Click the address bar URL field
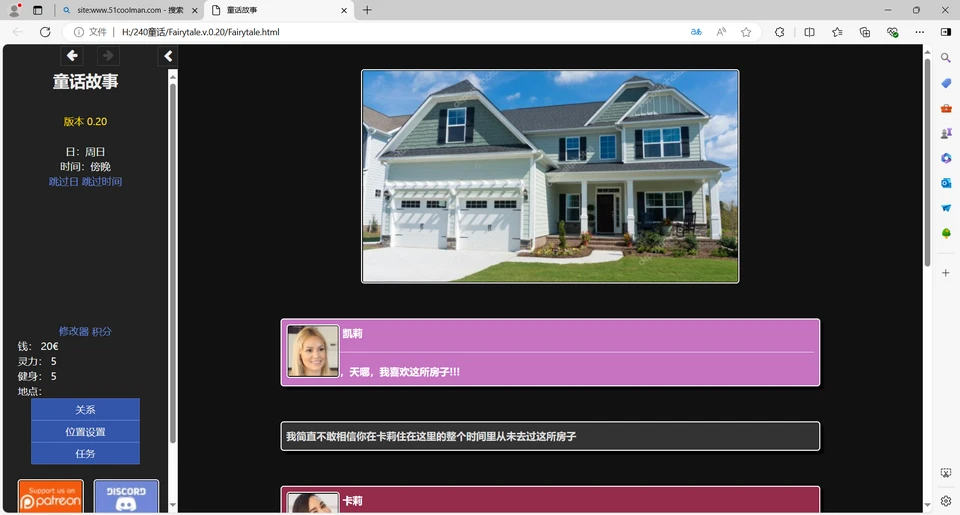960x515 pixels. pos(400,32)
